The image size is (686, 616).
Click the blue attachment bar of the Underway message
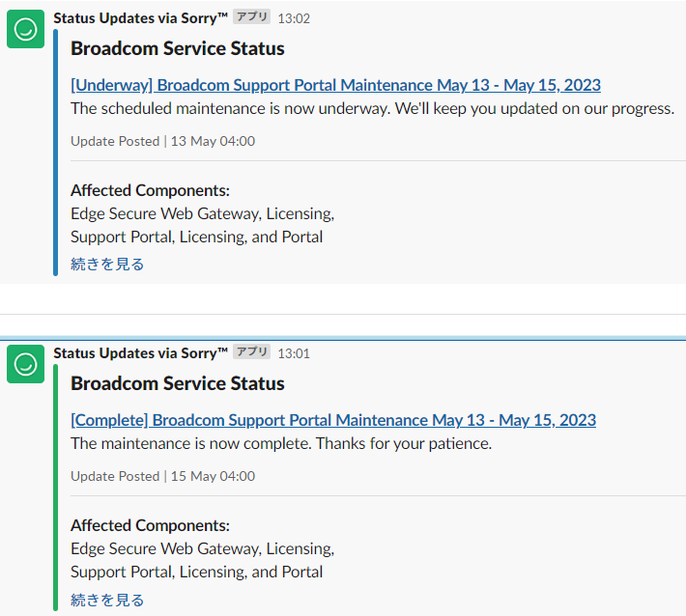point(56,154)
